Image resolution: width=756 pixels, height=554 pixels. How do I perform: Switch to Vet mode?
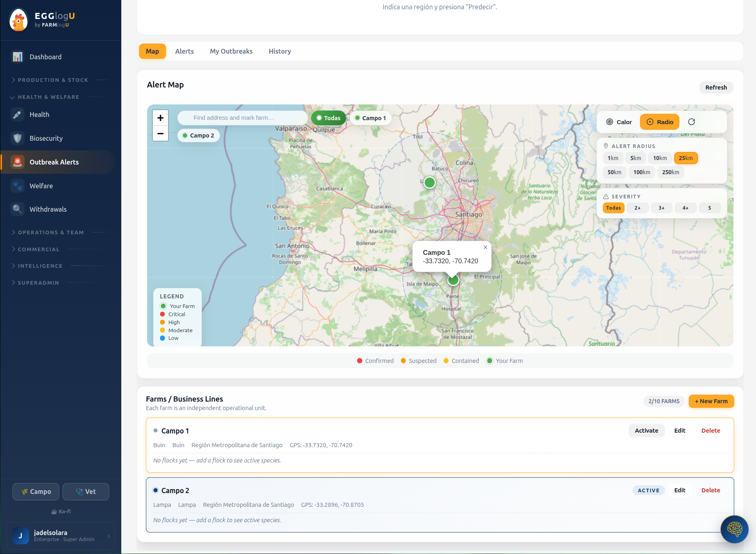(x=86, y=492)
